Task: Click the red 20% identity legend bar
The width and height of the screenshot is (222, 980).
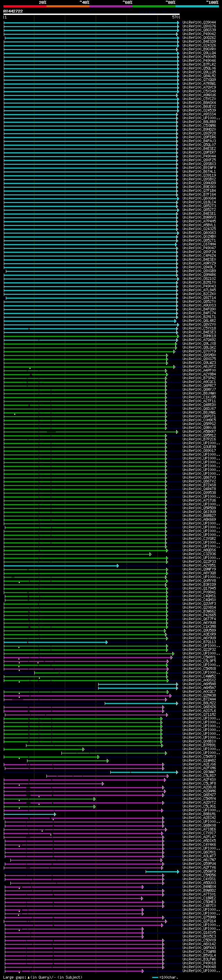Action: (25, 6)
